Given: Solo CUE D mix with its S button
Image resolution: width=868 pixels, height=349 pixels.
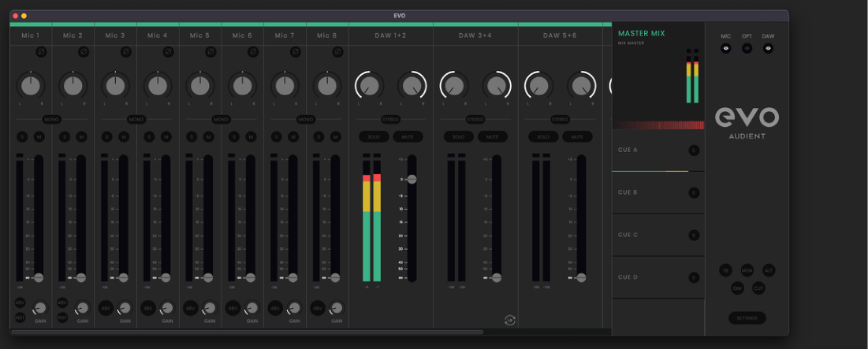Looking at the screenshot, I should (694, 277).
